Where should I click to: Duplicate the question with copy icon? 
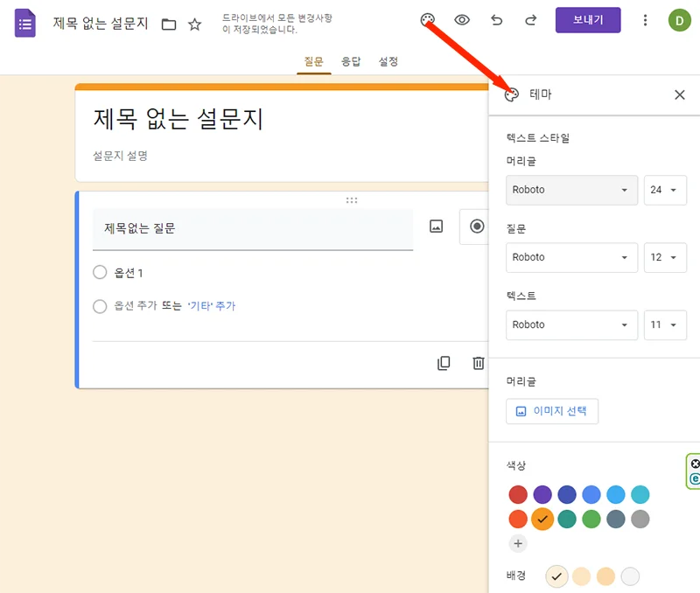(x=444, y=363)
